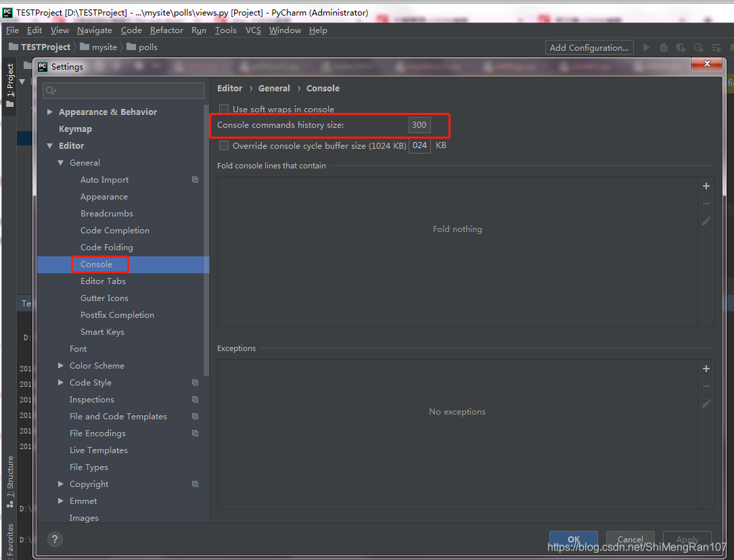Expand Appearance & Behavior section
The width and height of the screenshot is (734, 560).
49,112
